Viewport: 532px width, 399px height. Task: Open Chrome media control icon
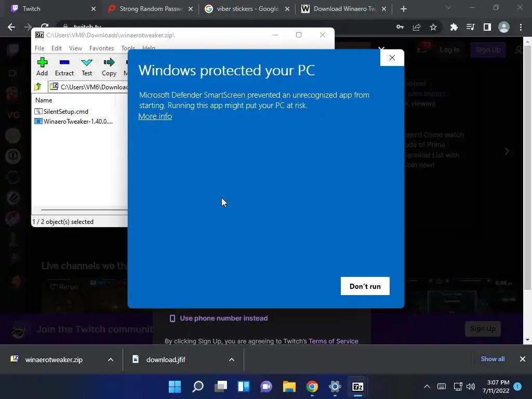coord(471,27)
